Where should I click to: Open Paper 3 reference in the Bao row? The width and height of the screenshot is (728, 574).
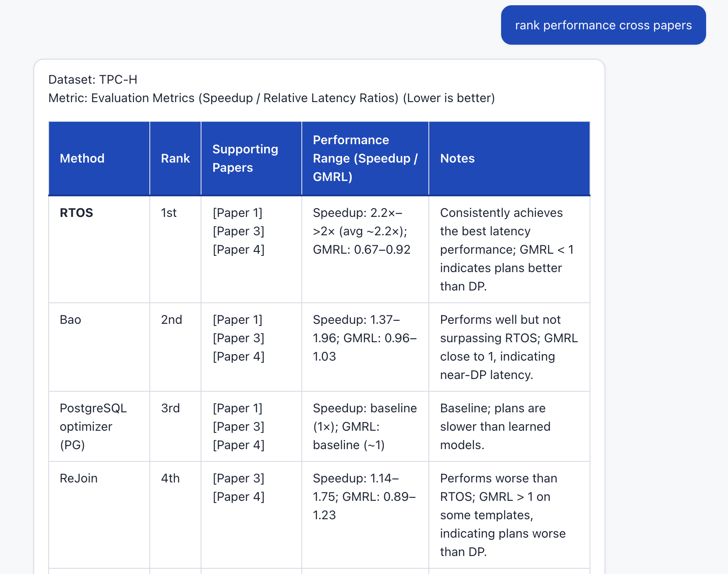tap(238, 338)
